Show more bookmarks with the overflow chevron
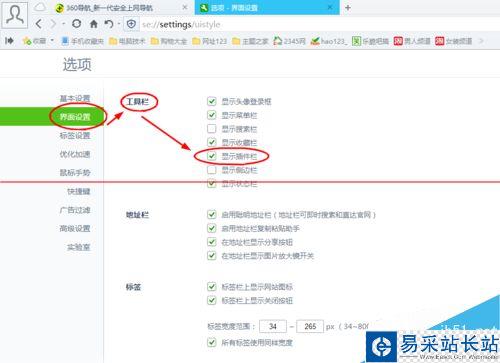 [x=481, y=41]
